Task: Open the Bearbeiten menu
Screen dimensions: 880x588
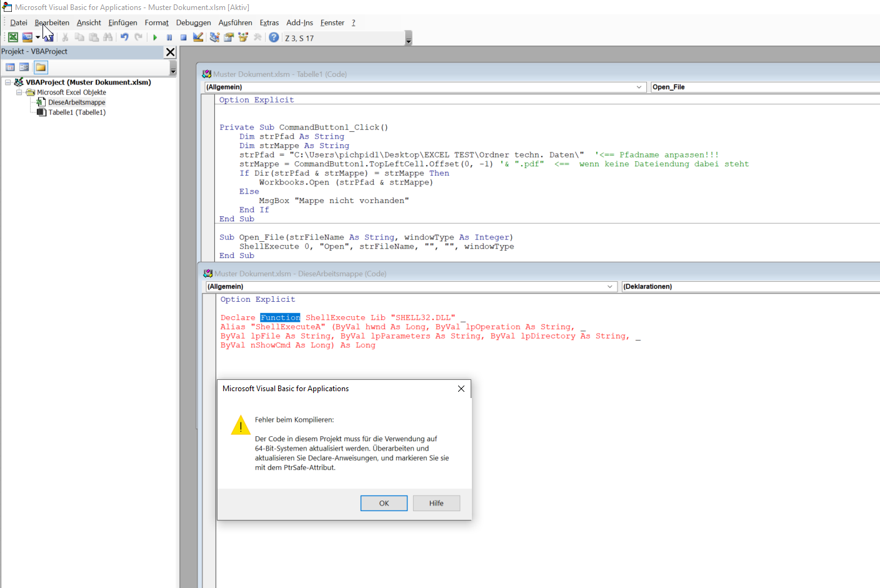Action: click(x=52, y=22)
